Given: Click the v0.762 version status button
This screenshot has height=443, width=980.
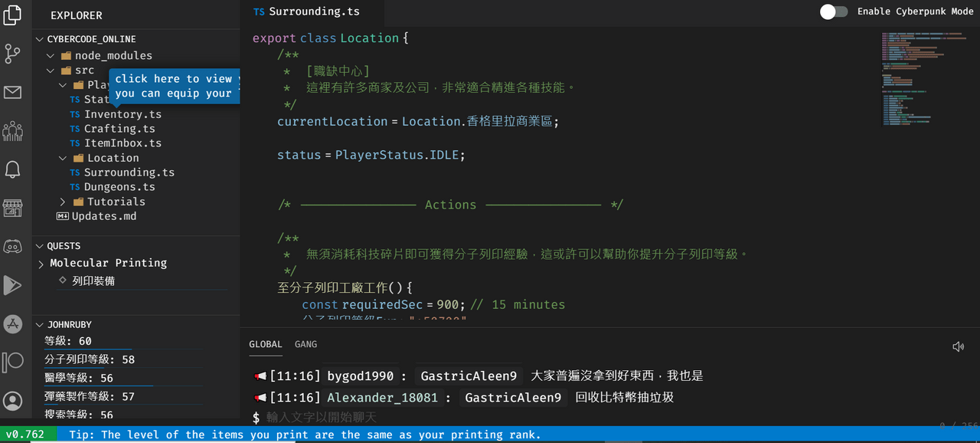Looking at the screenshot, I should 25,435.
